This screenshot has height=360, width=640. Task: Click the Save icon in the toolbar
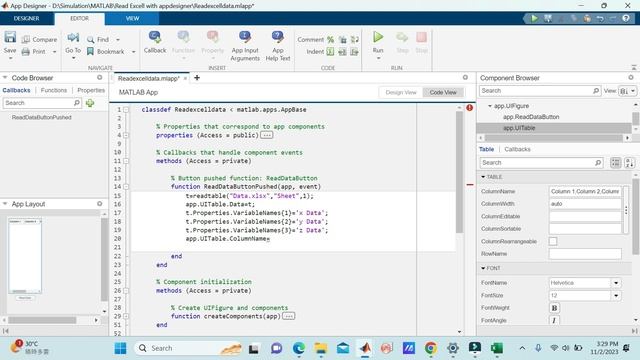click(10, 38)
